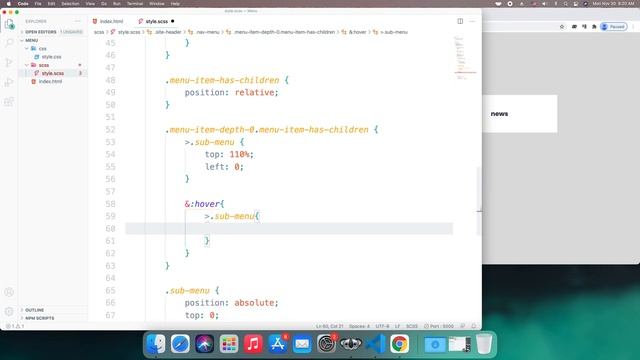The width and height of the screenshot is (640, 360).
Task: Launch Safari from the Dock
Action: pyautogui.click(x=180, y=344)
